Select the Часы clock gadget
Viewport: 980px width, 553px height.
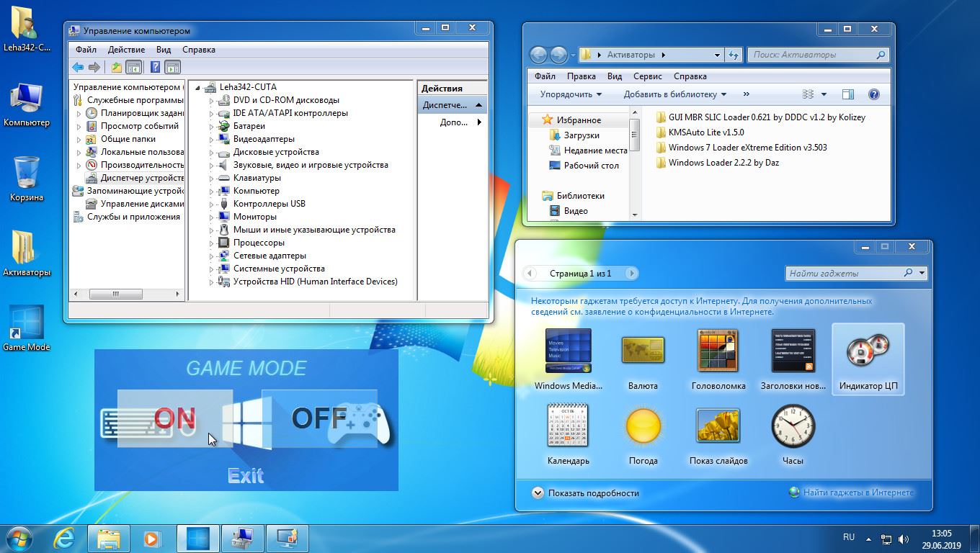click(x=793, y=433)
